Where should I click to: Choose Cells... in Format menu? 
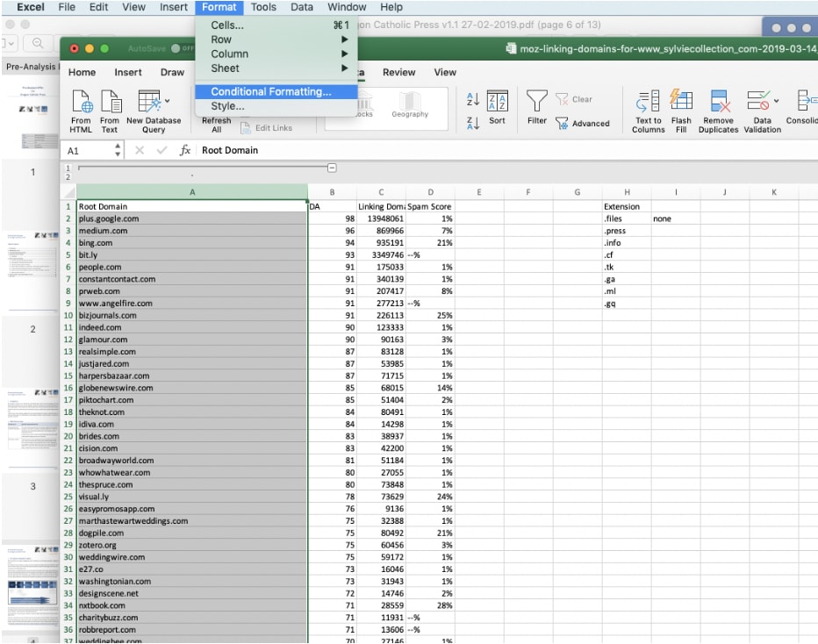[x=276, y=25]
